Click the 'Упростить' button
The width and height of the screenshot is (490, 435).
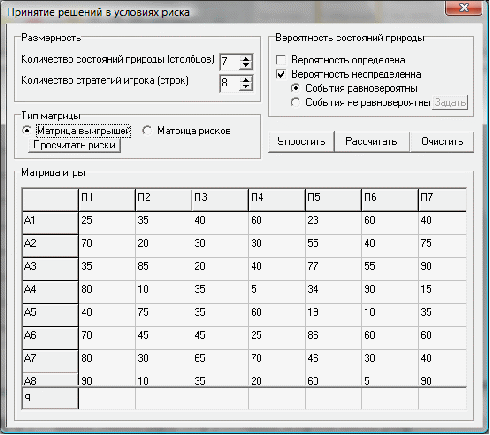(301, 142)
